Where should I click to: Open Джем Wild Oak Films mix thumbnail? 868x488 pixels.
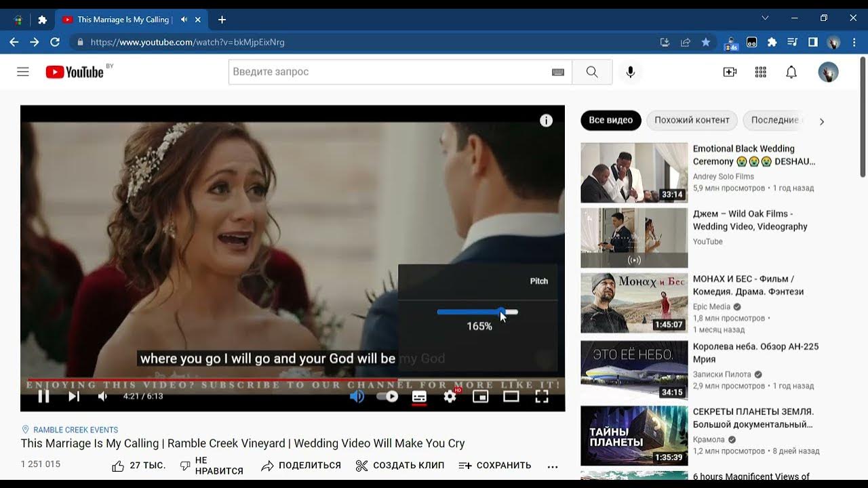click(x=634, y=238)
